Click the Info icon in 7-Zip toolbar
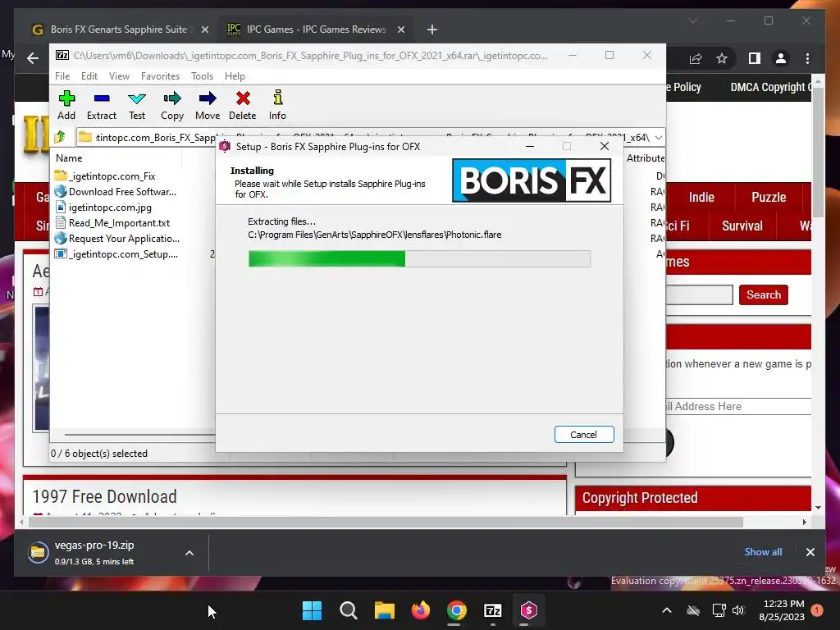This screenshot has height=630, width=840. 277,105
